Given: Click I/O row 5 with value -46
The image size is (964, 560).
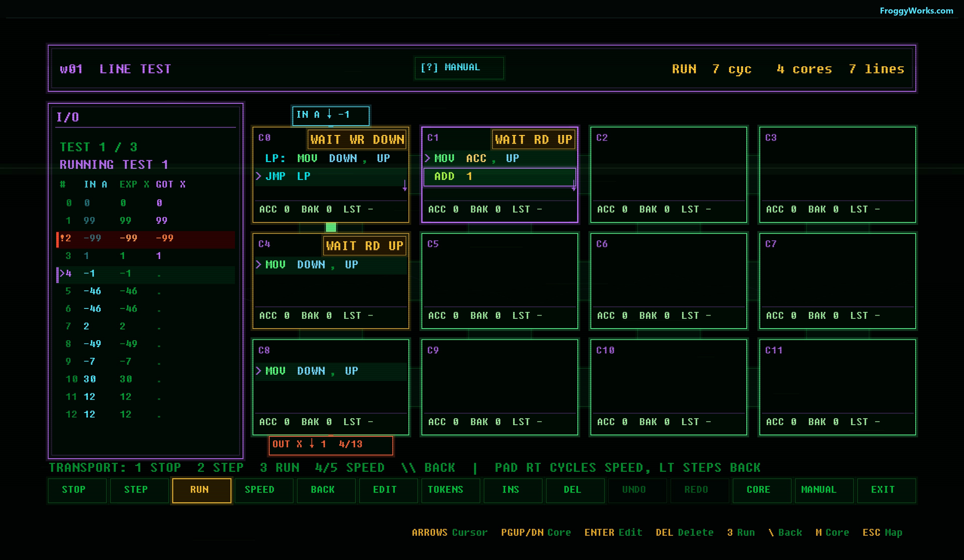Looking at the screenshot, I should pyautogui.click(x=146, y=291).
